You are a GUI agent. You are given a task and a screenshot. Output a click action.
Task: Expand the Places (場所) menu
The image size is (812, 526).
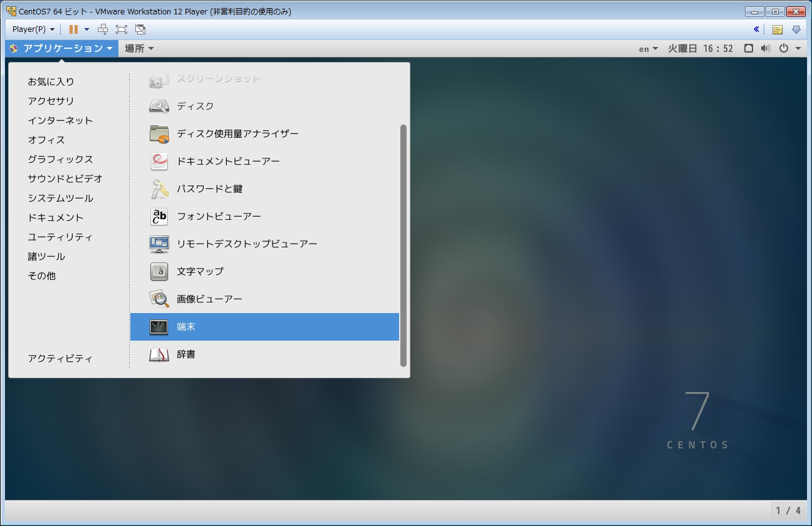coord(138,48)
